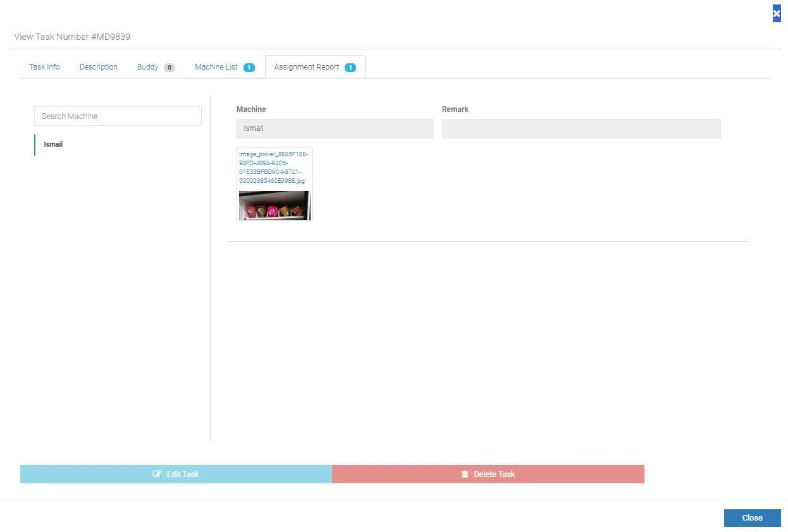The width and height of the screenshot is (788, 532).
Task: Click the Edit Task button
Action: point(176,474)
